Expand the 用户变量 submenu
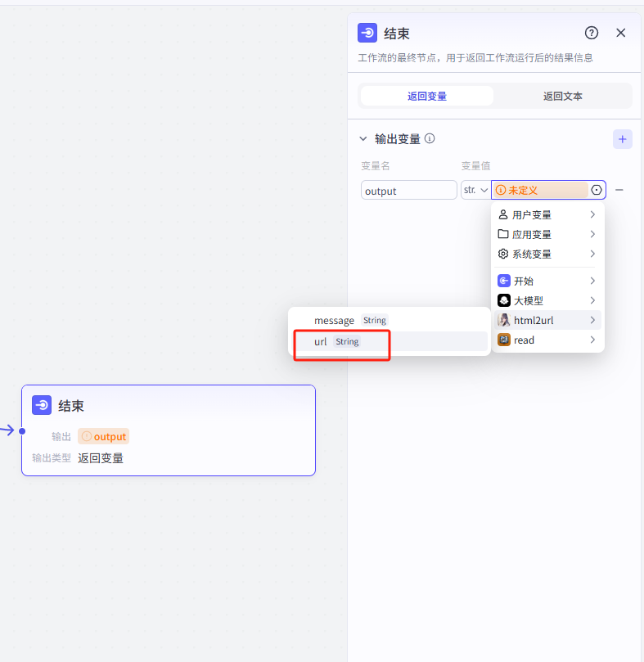 547,215
